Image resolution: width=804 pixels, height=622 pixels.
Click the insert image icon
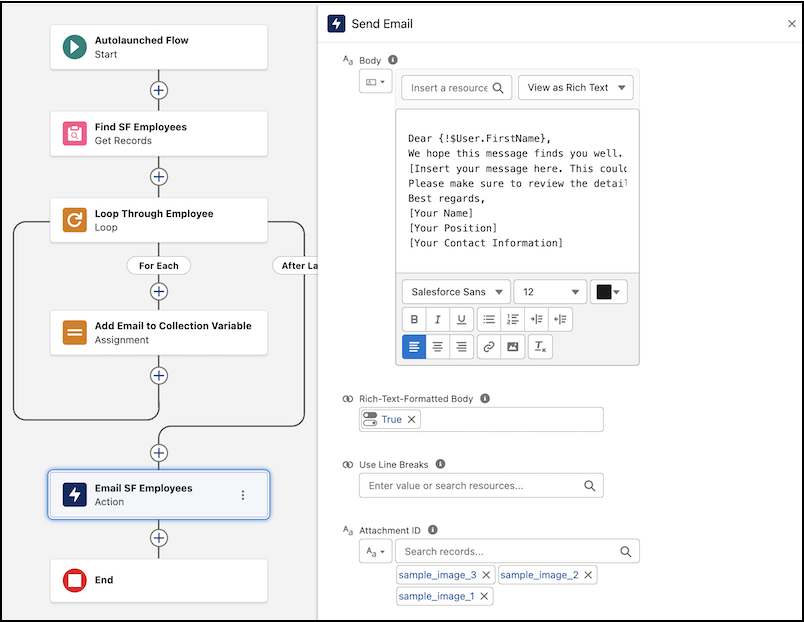[x=513, y=347]
